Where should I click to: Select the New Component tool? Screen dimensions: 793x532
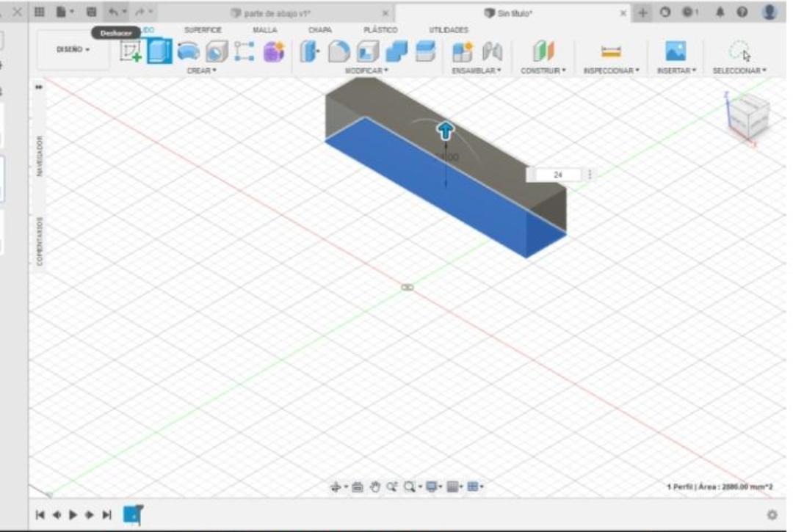pyautogui.click(x=463, y=51)
